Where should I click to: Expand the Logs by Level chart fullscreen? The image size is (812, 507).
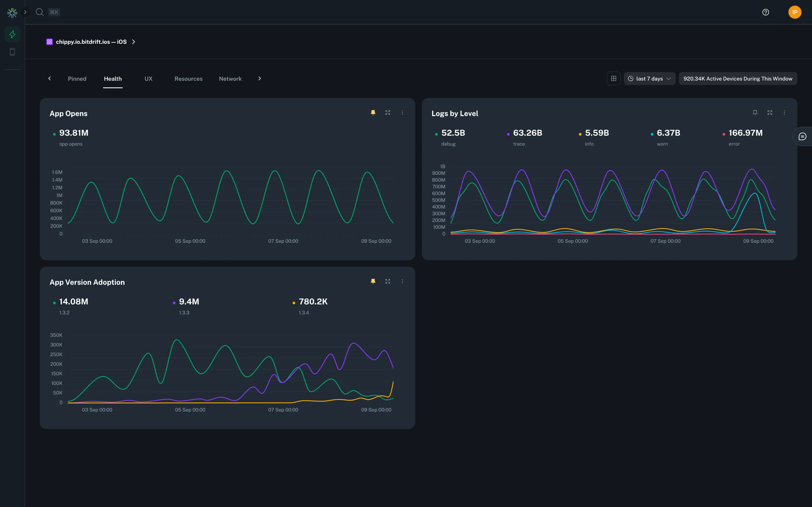[x=770, y=113]
